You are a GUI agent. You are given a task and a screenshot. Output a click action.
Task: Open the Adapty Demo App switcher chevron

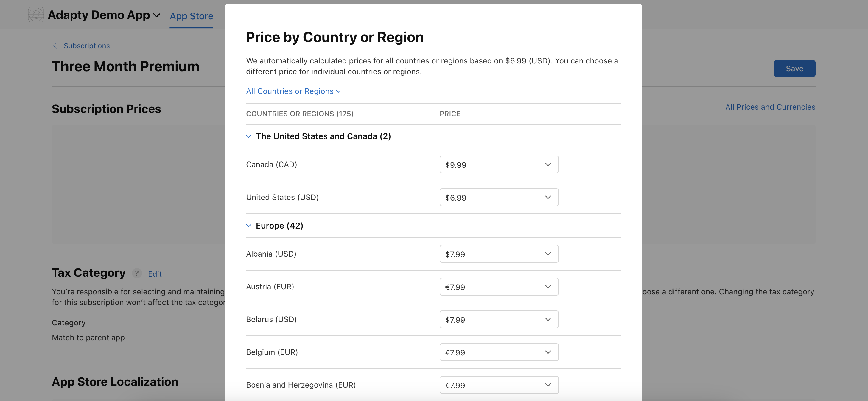pos(157,15)
